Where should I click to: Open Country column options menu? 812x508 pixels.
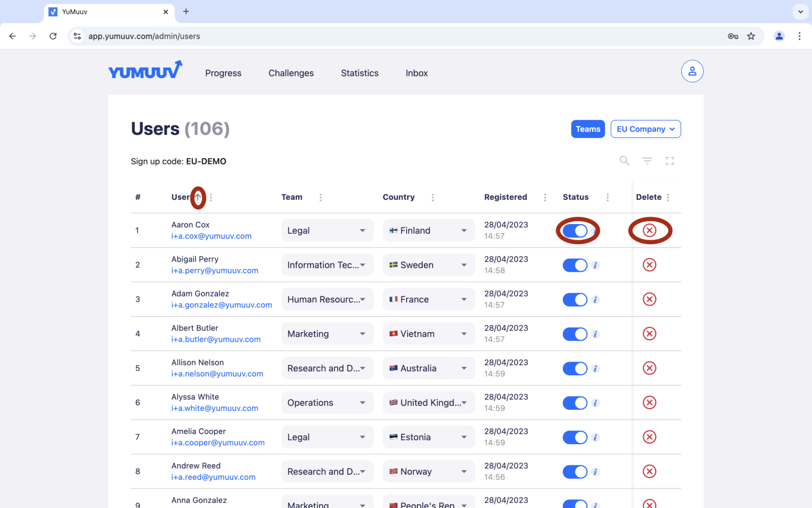click(432, 197)
